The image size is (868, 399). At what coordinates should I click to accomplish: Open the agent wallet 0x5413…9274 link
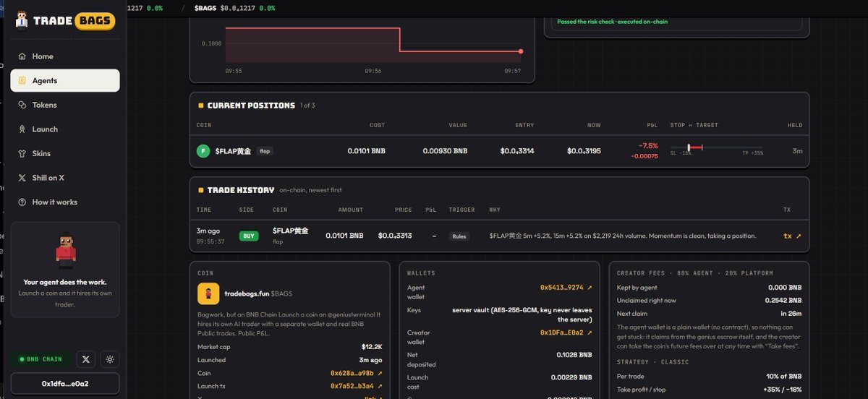click(566, 288)
